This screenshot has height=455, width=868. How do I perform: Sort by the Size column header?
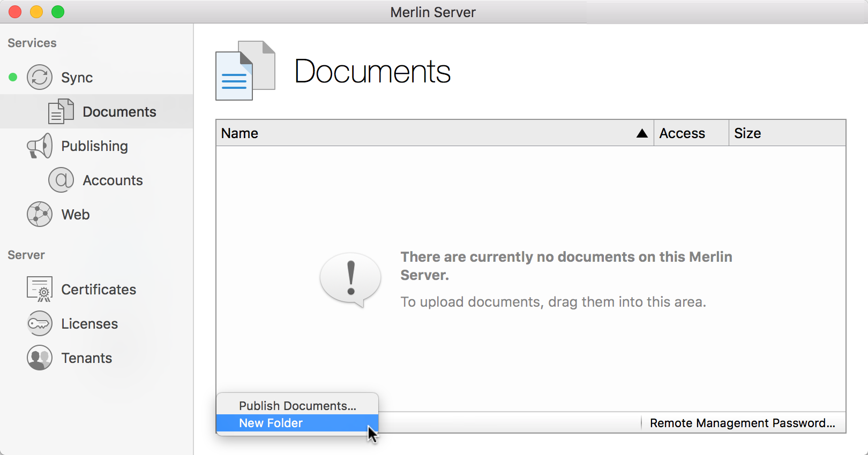click(787, 133)
